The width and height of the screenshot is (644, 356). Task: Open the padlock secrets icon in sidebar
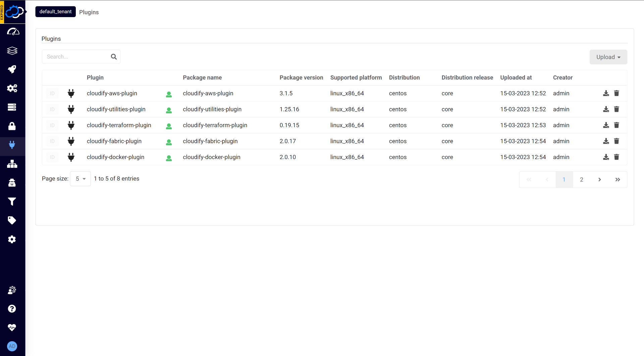pyautogui.click(x=12, y=126)
